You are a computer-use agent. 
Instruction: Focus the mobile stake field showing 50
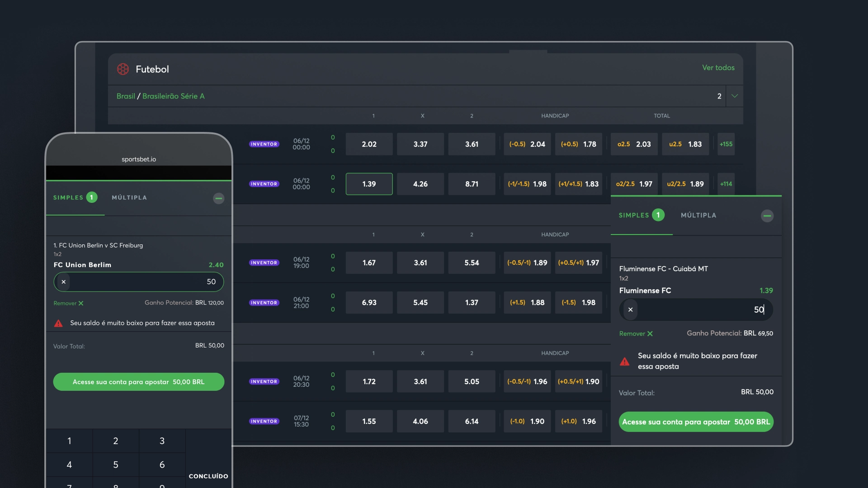139,282
